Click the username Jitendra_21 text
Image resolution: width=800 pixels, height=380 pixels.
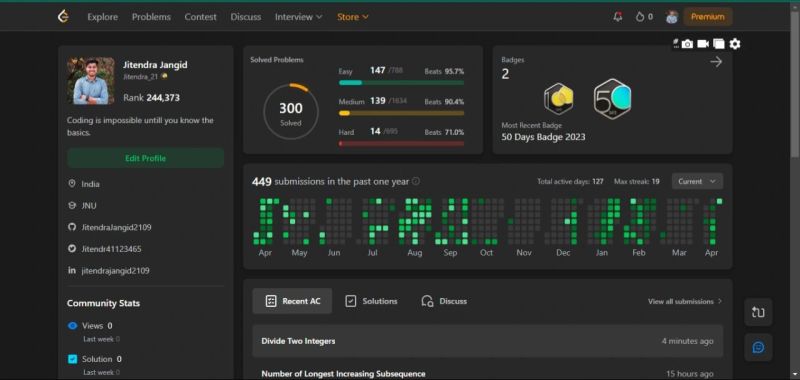(141, 76)
